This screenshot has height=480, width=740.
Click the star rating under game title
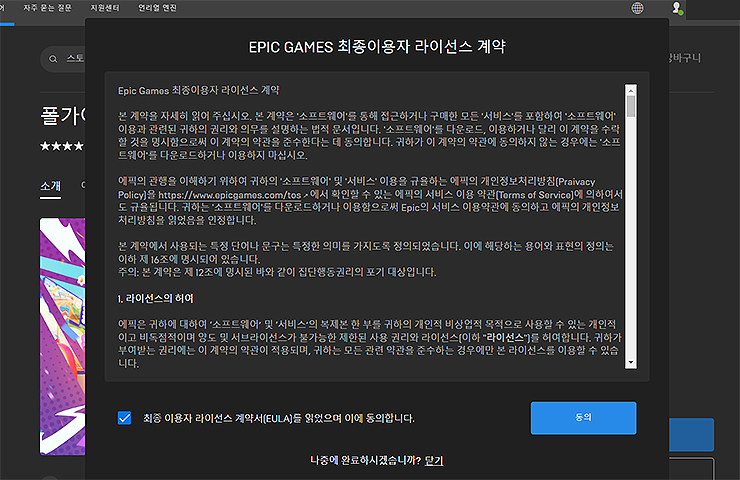click(62, 146)
